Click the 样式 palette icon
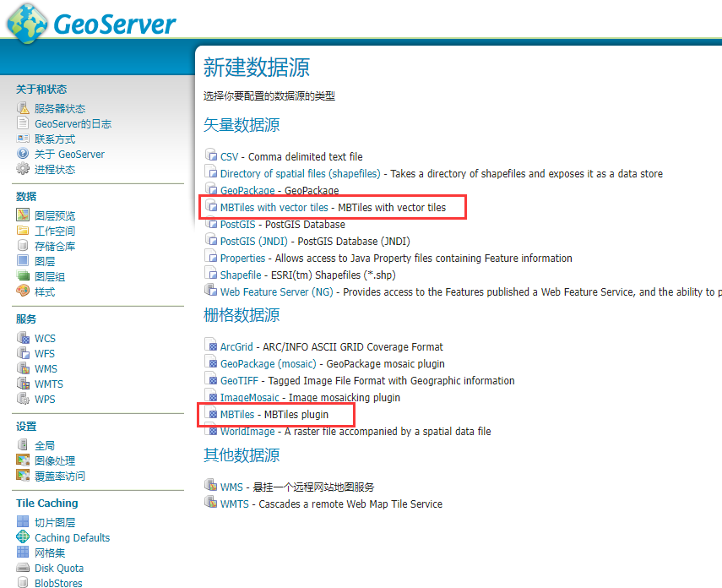722x588 pixels. [x=23, y=291]
